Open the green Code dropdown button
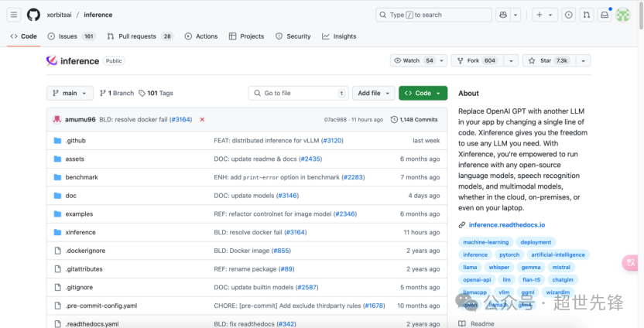 [423, 93]
